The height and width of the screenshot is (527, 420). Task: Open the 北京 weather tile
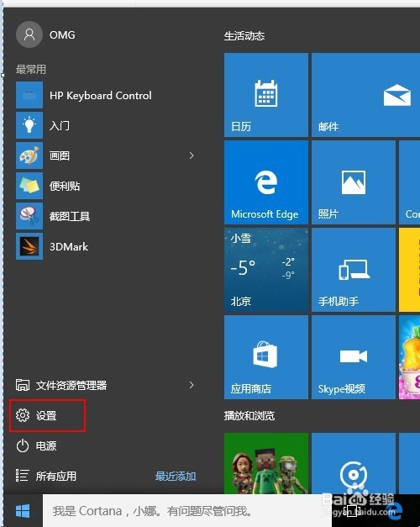(x=266, y=270)
